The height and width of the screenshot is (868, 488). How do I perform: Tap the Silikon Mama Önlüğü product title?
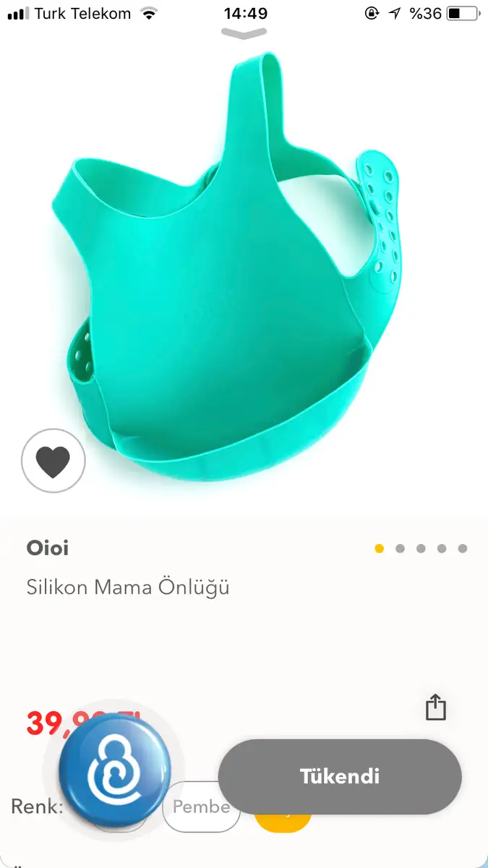click(128, 587)
